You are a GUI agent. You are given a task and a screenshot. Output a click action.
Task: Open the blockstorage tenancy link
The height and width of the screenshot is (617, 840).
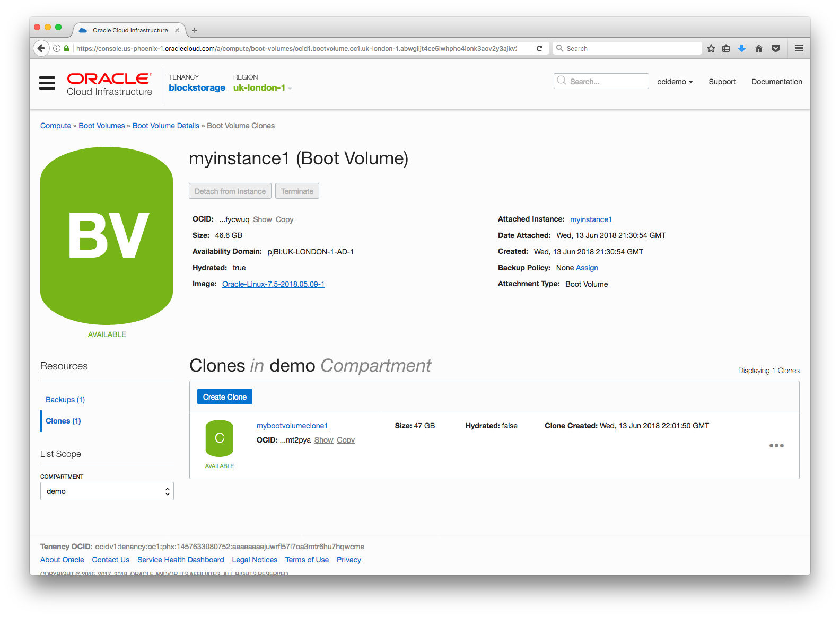[197, 88]
